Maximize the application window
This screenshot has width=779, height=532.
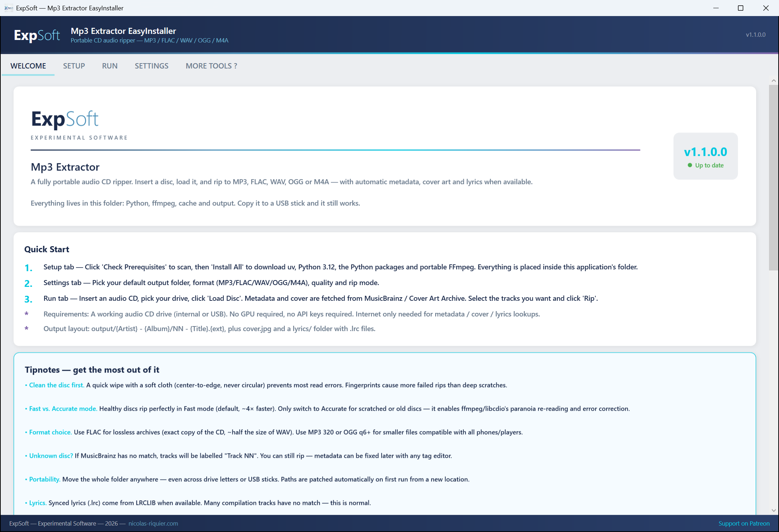click(x=740, y=8)
